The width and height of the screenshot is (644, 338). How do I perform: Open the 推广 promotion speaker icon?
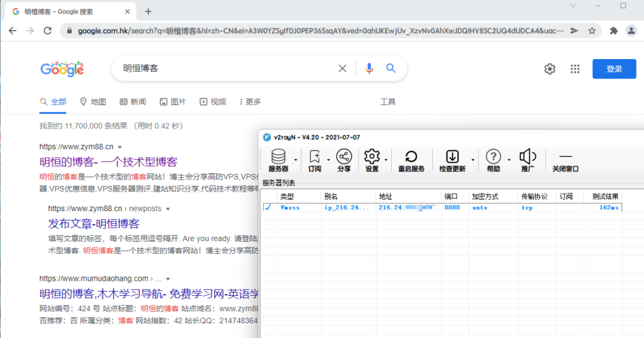pos(528,160)
